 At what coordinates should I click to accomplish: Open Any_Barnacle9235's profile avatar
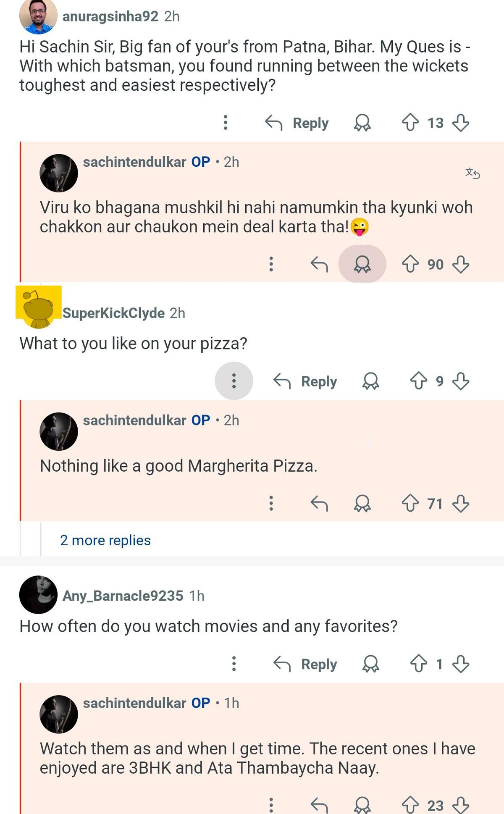[x=38, y=595]
